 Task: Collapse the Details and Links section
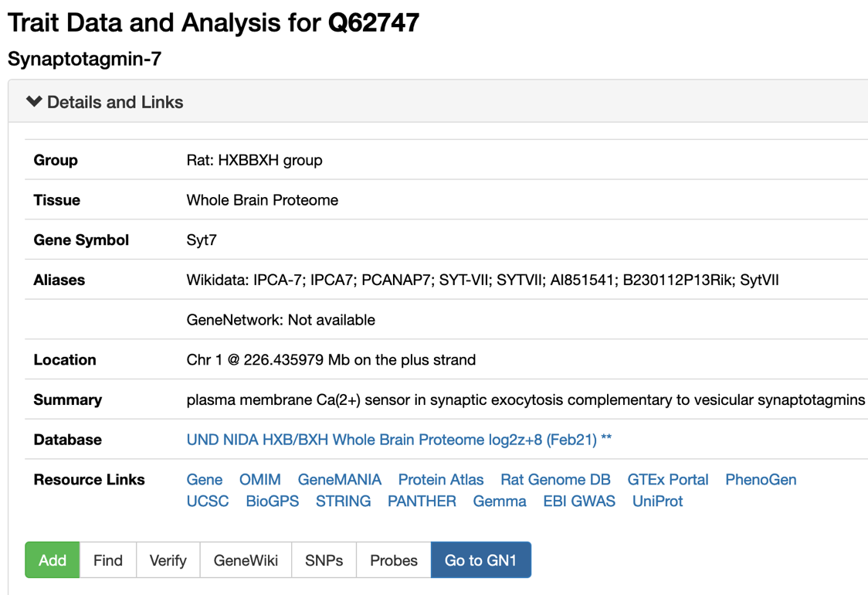pos(105,102)
